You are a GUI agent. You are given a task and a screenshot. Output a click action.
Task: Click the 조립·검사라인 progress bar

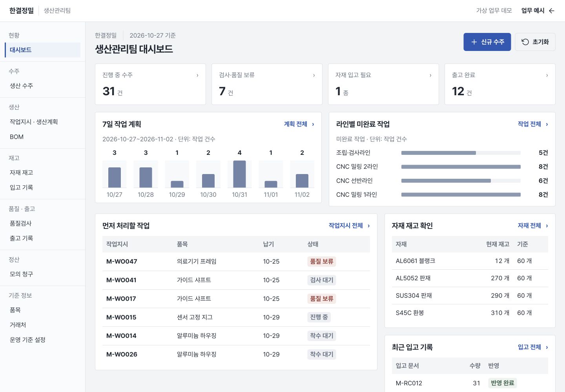coord(461,153)
